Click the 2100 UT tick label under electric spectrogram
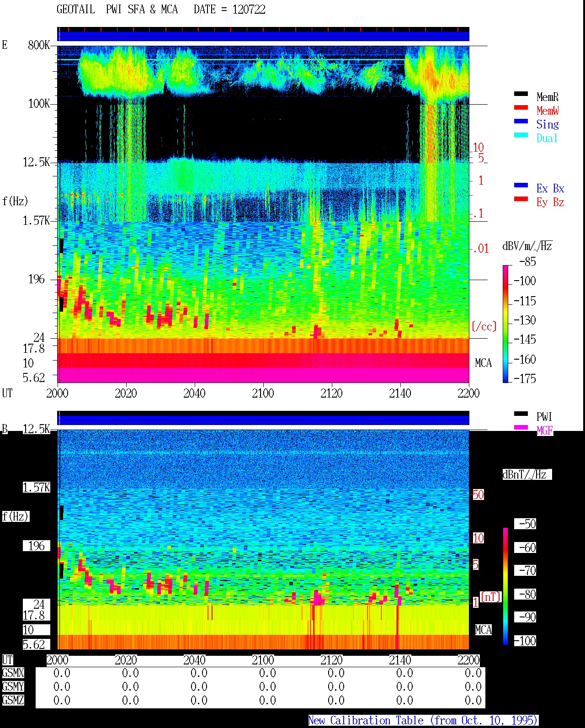 coord(263,393)
